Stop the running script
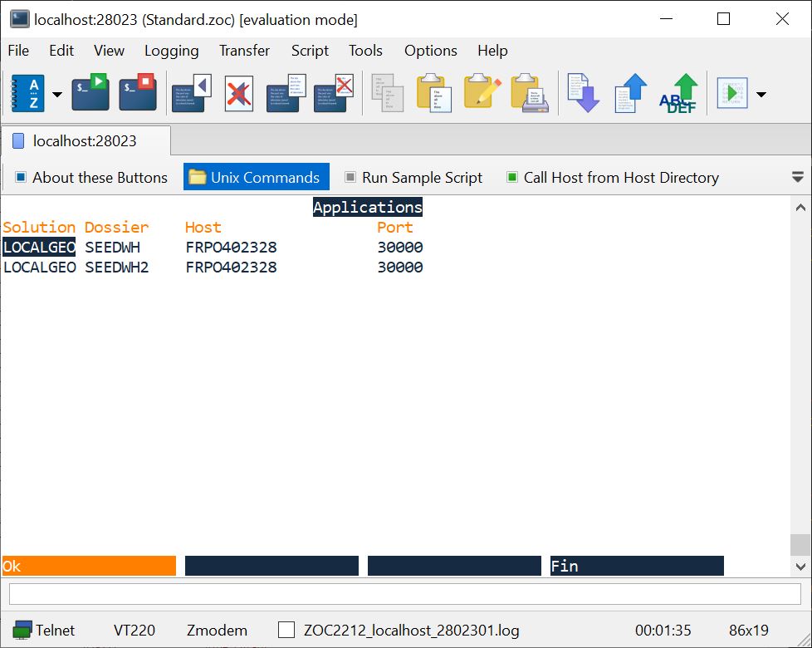The image size is (812, 648). [x=138, y=92]
